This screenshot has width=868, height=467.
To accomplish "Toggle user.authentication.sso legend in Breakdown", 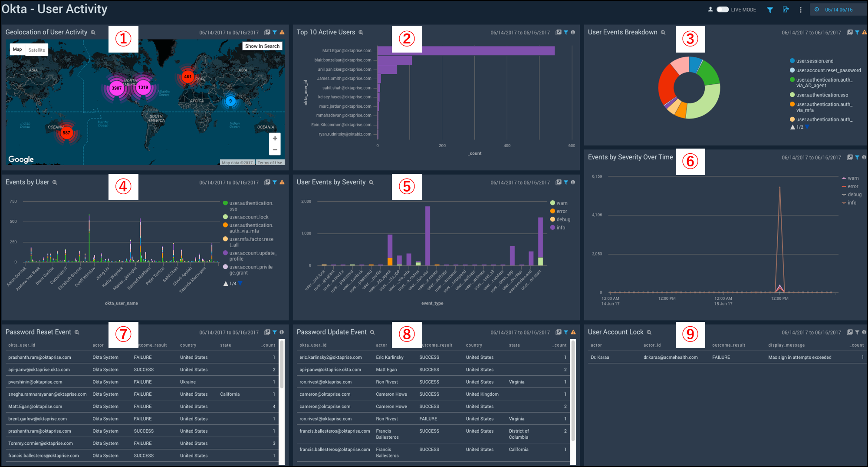I will point(819,95).
